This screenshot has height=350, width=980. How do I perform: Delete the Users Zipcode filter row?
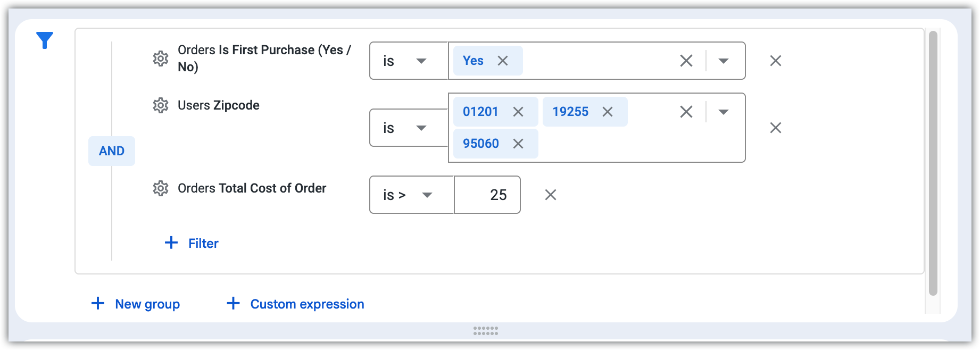click(776, 128)
